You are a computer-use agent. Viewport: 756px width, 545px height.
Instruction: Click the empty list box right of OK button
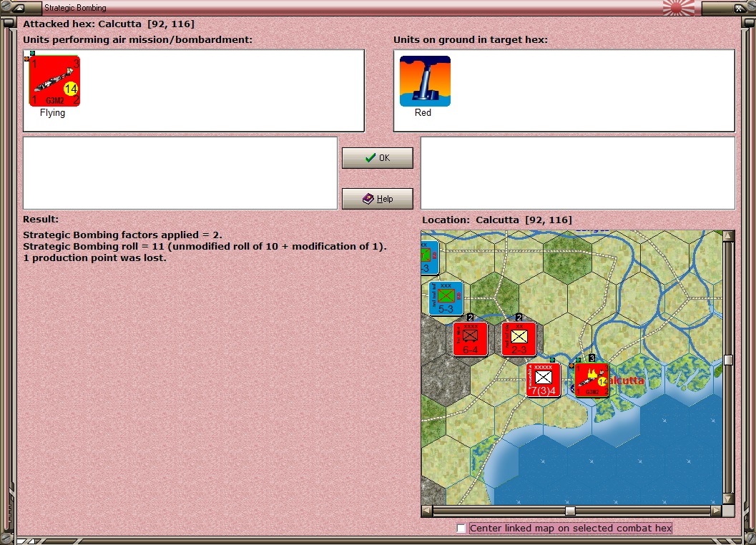(x=578, y=173)
